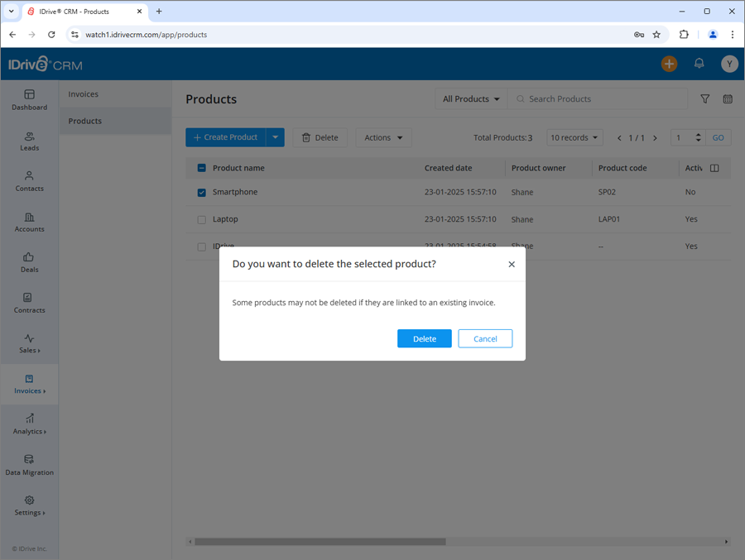Go to the Deals section
Screen dimensions: 745x560
click(29, 263)
